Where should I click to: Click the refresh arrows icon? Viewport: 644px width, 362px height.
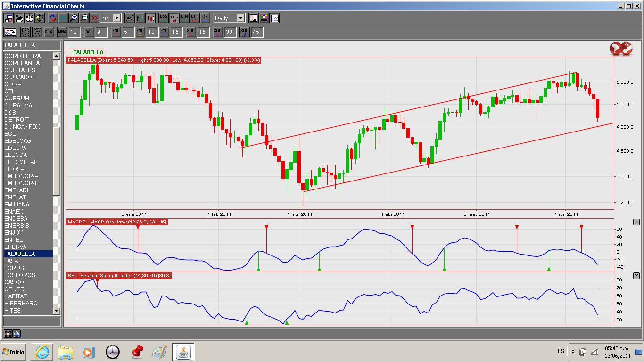coord(52,18)
